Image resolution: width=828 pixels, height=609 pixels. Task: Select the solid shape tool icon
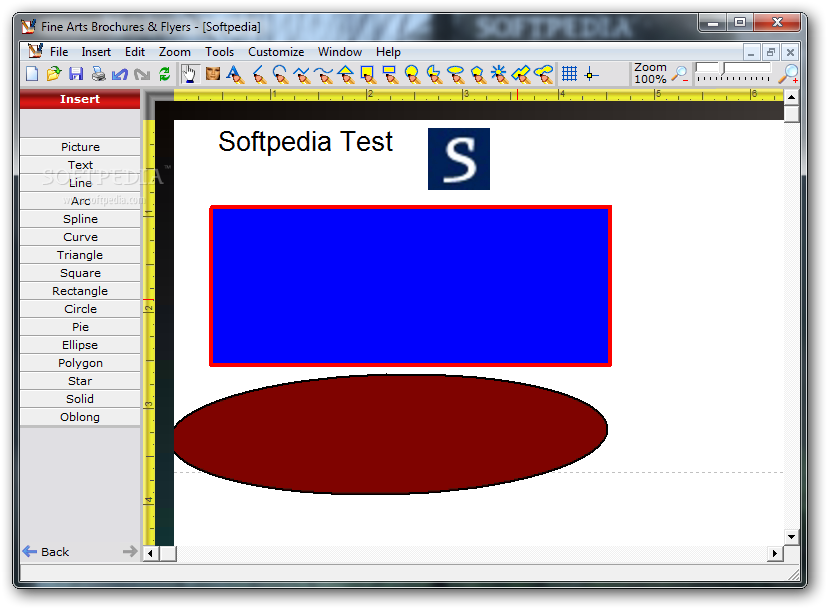click(521, 74)
